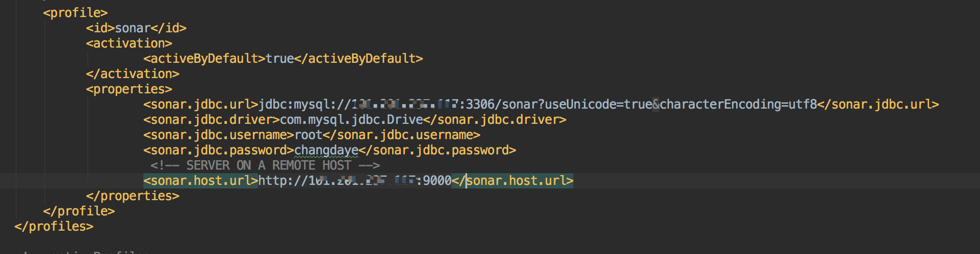
Task: Click the 9000 port number
Action: point(437,180)
